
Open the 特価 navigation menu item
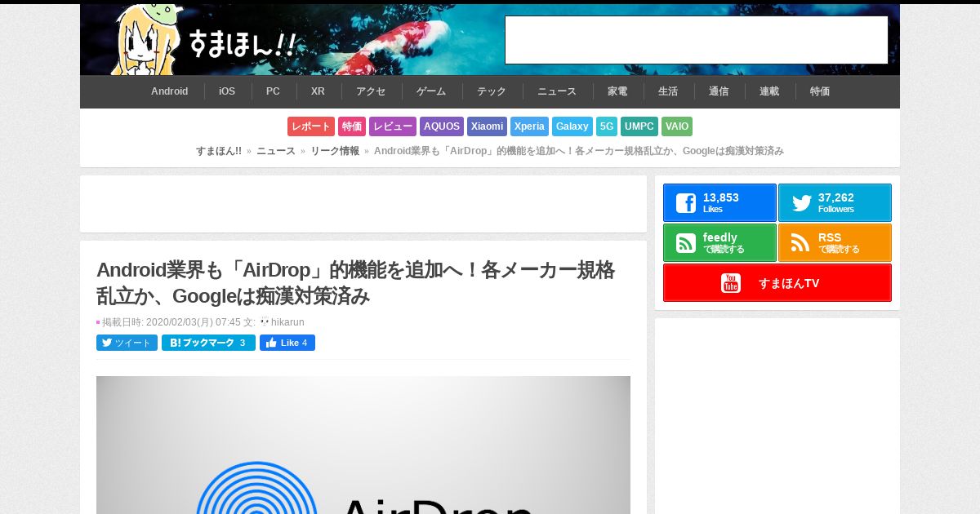coord(820,91)
